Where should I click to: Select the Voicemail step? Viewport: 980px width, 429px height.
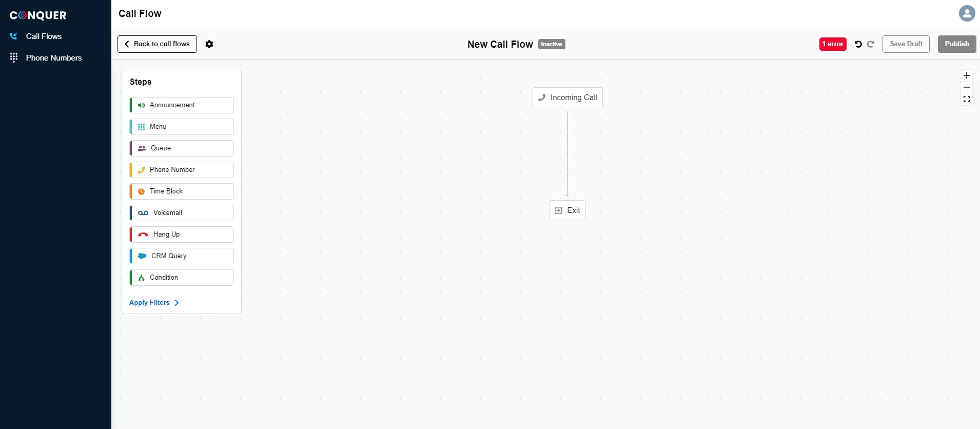pos(182,213)
